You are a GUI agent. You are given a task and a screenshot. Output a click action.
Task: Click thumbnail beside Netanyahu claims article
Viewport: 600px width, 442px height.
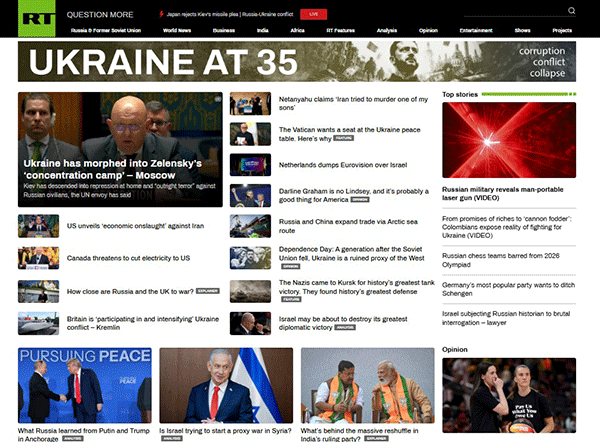point(250,103)
